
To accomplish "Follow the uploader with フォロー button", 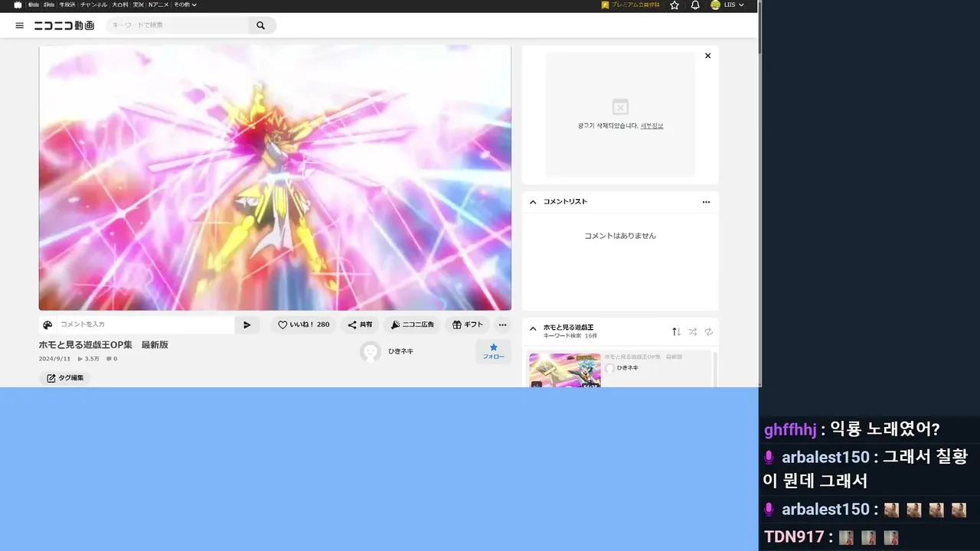I will (493, 351).
